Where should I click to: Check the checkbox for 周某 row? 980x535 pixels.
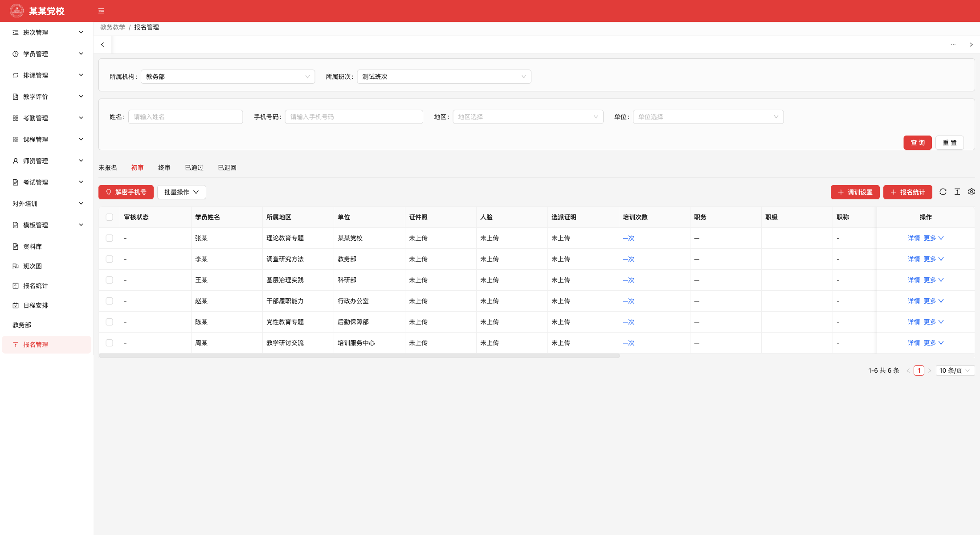pos(109,343)
